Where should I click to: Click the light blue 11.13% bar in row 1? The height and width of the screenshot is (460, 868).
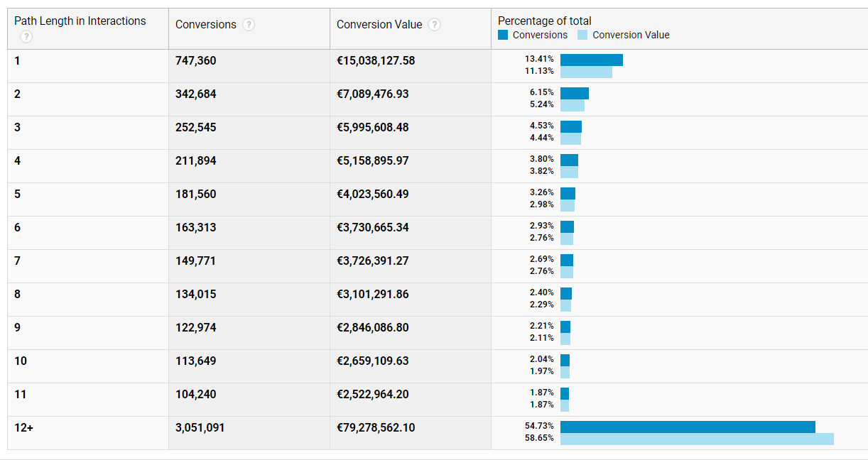[x=586, y=72]
